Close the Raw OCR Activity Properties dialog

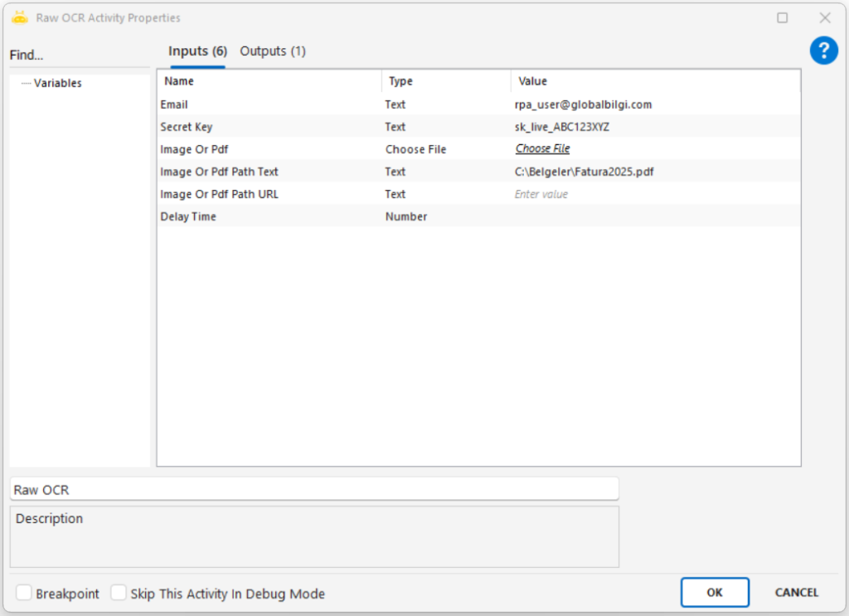825,17
